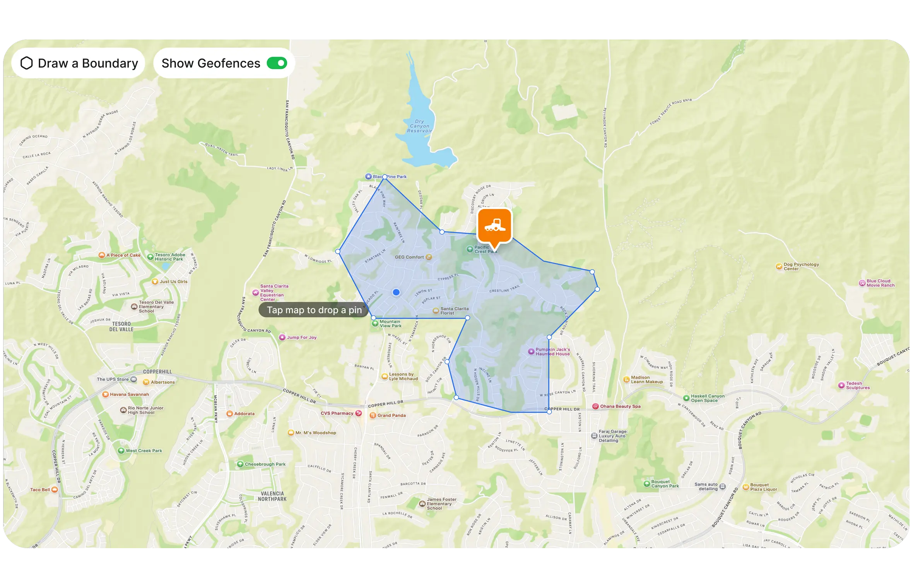Open Madison Leann Makeup marker
This screenshot has width=913, height=588.
pos(626,379)
